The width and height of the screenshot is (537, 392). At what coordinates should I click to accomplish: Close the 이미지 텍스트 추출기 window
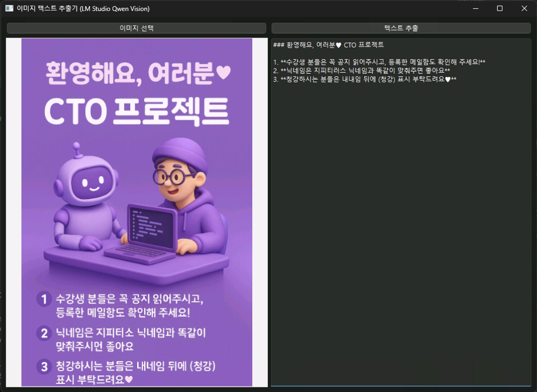[x=524, y=9]
